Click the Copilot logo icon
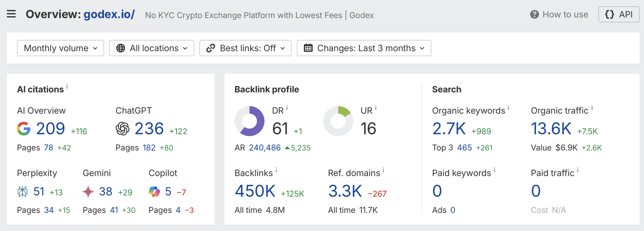Screen dimensions: 644x231 (x=154, y=192)
